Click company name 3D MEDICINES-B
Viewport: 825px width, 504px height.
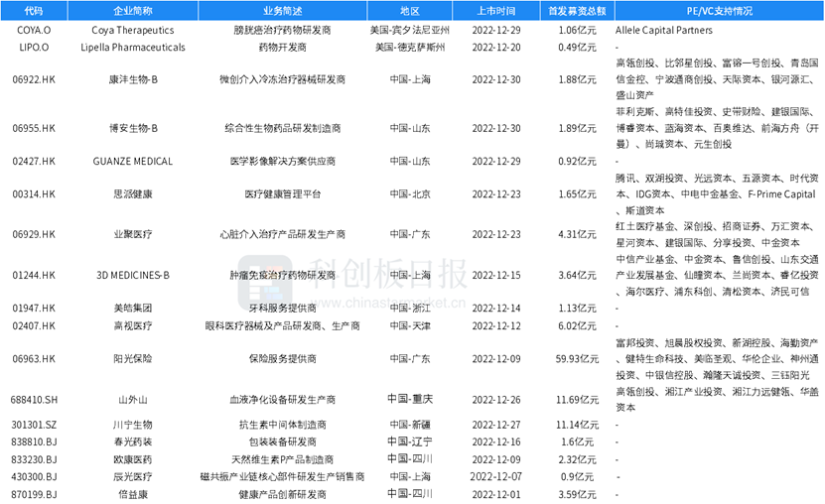(133, 276)
